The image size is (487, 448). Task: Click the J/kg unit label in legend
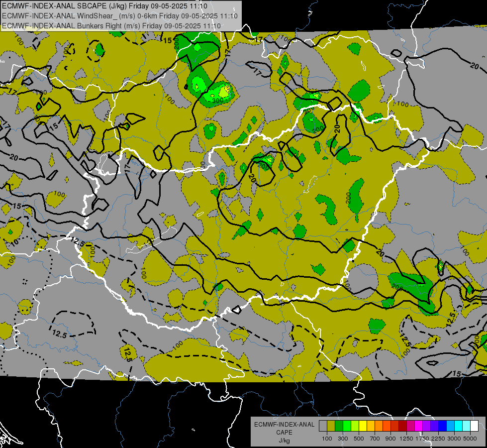(x=284, y=441)
